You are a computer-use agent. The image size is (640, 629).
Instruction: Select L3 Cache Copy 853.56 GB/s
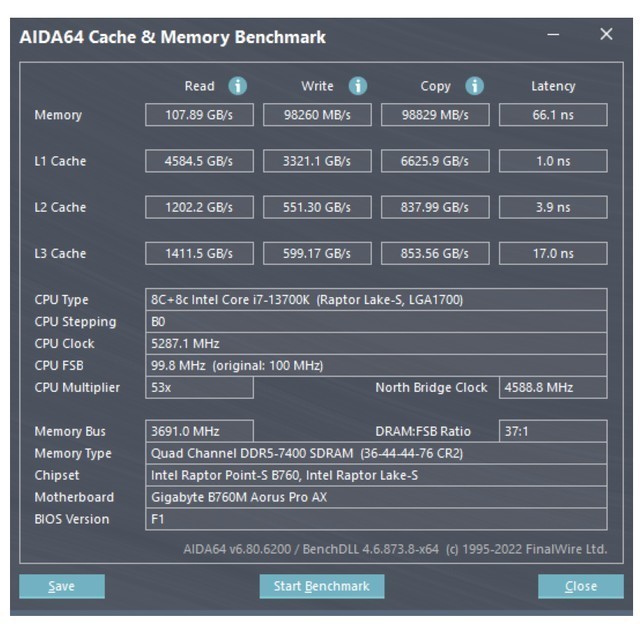click(435, 253)
